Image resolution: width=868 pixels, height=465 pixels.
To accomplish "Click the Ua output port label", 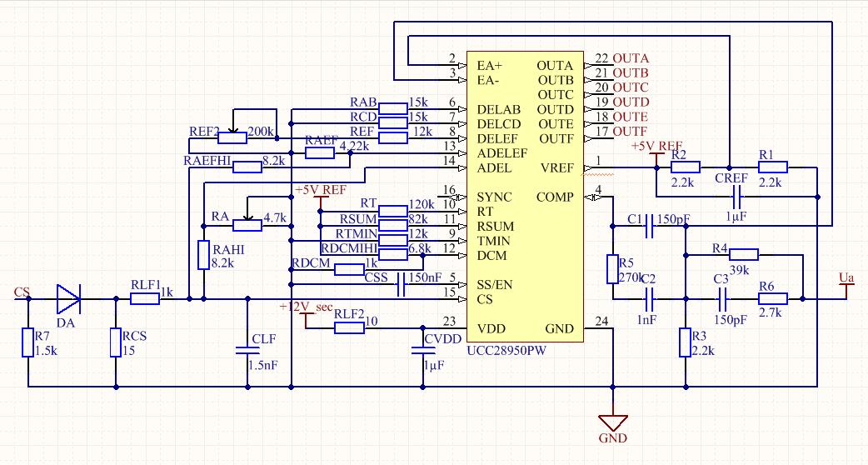I will pos(846,277).
